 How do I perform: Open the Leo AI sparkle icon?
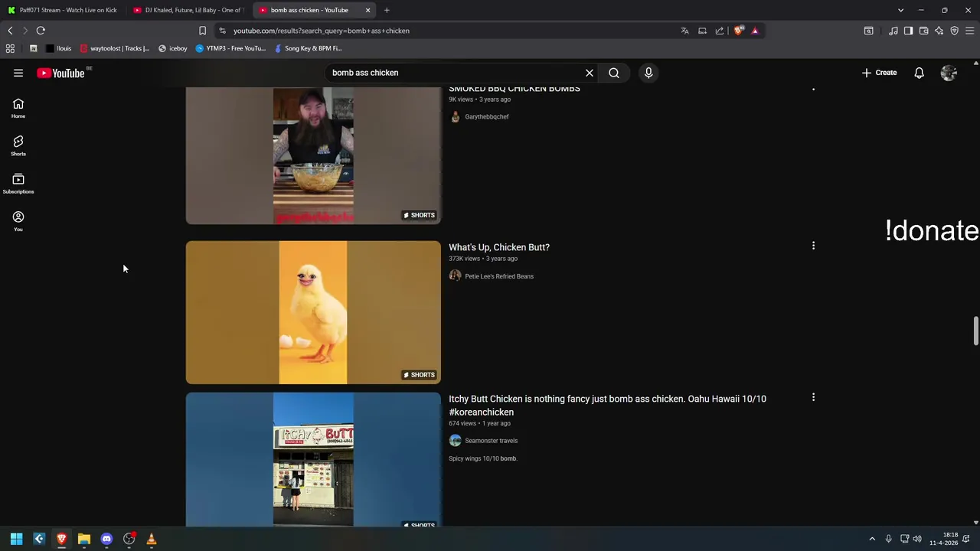coord(939,31)
